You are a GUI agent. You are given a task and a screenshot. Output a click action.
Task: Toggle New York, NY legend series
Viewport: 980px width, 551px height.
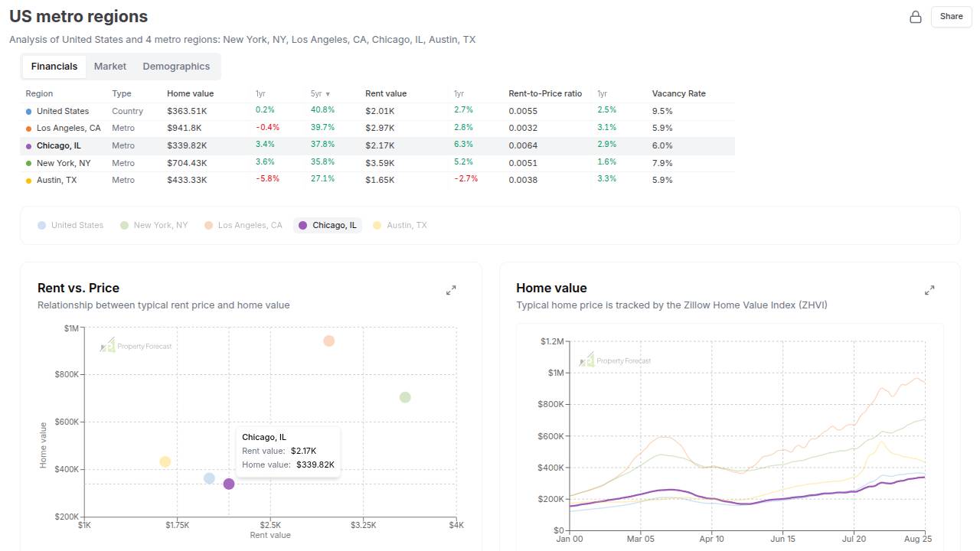[153, 225]
